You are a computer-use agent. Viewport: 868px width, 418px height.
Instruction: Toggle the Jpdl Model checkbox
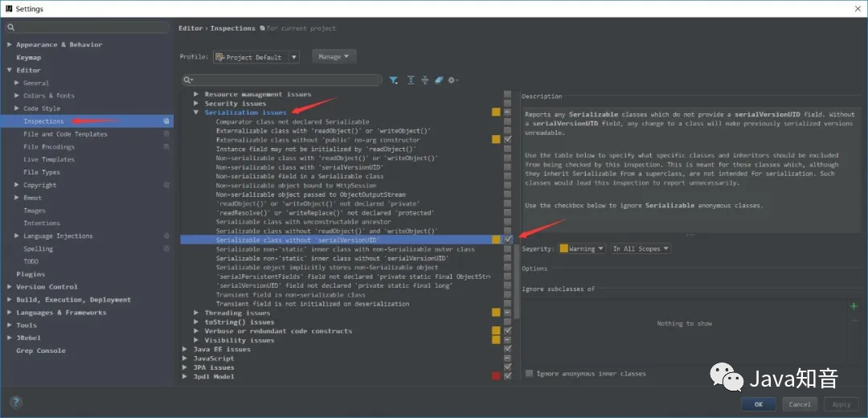tap(508, 376)
